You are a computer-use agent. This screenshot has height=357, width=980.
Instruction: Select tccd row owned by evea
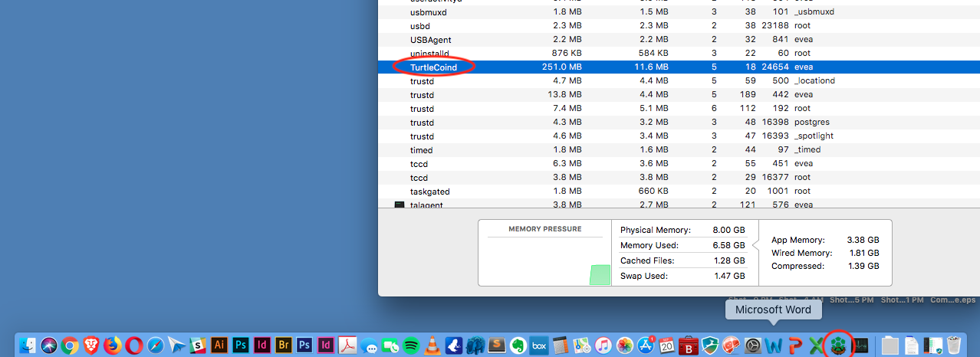(679, 164)
